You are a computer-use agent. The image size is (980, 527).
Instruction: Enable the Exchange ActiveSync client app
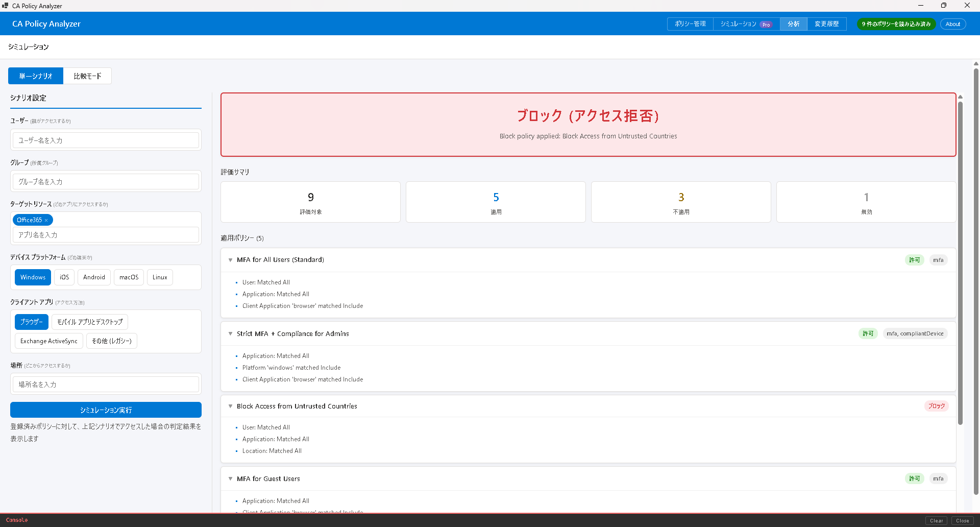49,341
